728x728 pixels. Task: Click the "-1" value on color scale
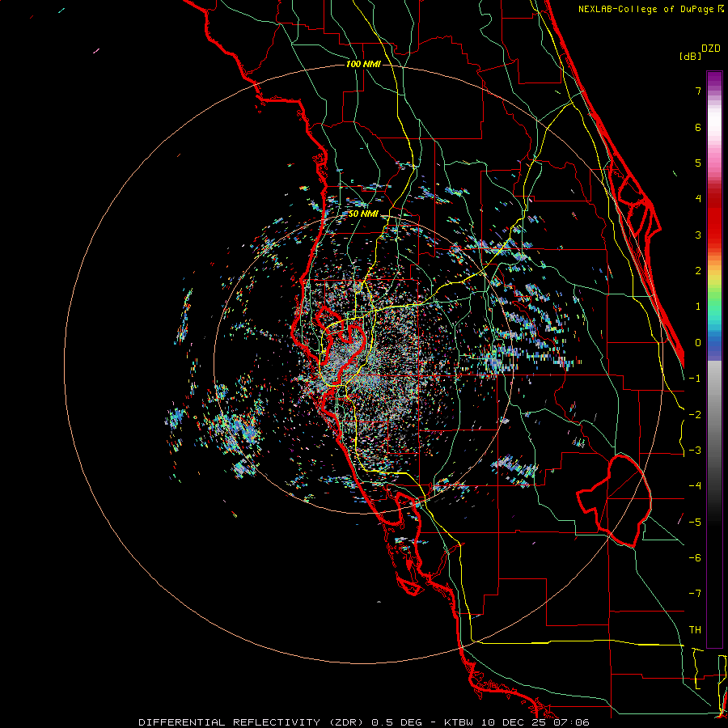[x=695, y=379]
